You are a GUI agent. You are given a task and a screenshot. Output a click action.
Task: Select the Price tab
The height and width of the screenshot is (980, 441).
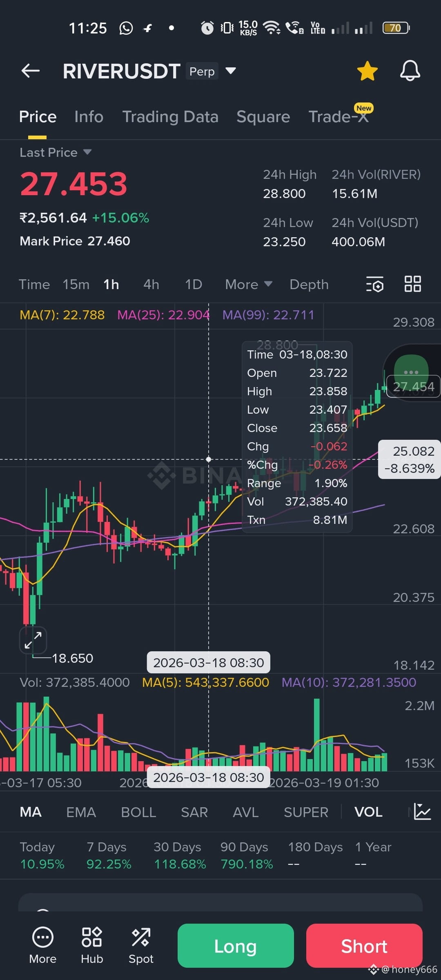[x=38, y=117]
